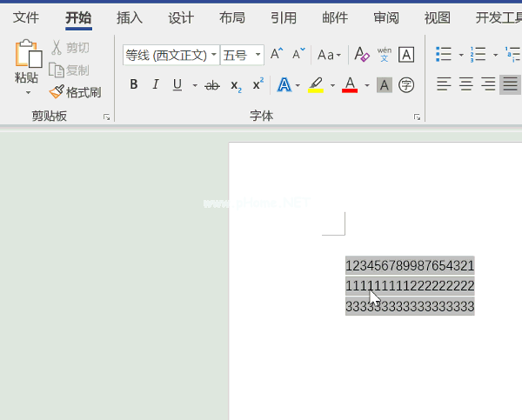The width and height of the screenshot is (522, 420).
Task: Apply the Text Effects glowing A icon
Action: click(284, 85)
